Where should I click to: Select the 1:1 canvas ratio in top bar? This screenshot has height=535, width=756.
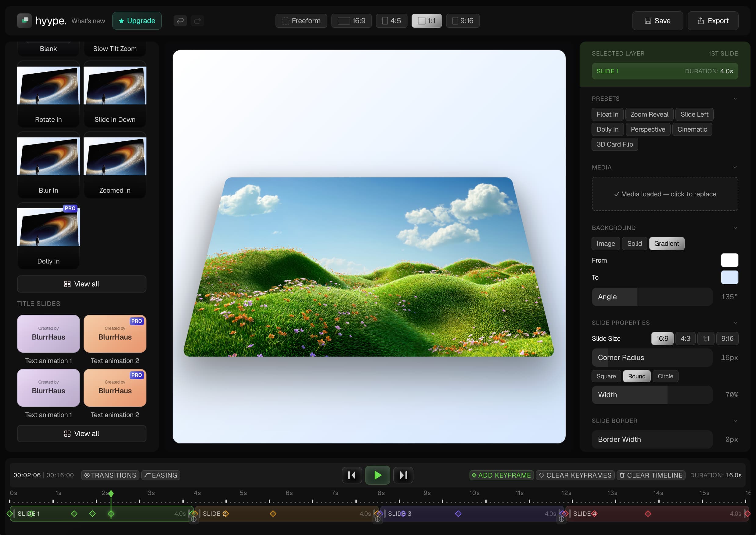pos(427,21)
